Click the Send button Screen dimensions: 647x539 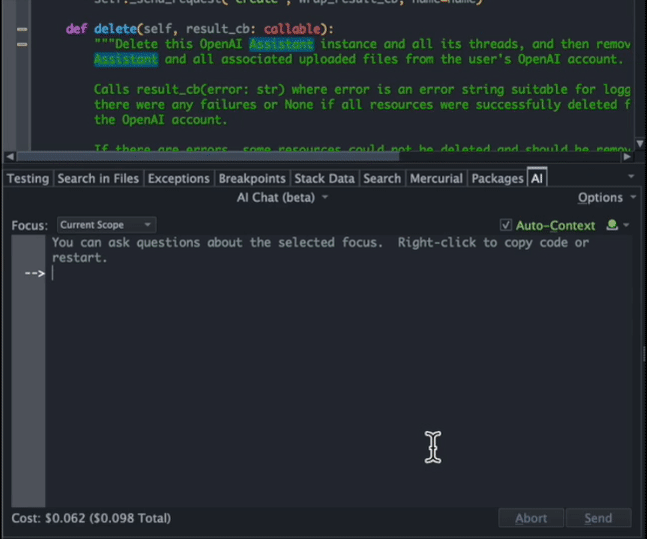click(598, 518)
